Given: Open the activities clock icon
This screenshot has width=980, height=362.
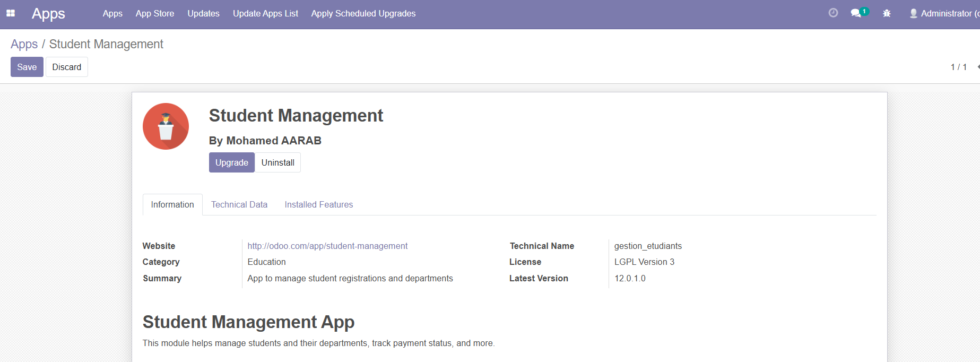Looking at the screenshot, I should 833,13.
